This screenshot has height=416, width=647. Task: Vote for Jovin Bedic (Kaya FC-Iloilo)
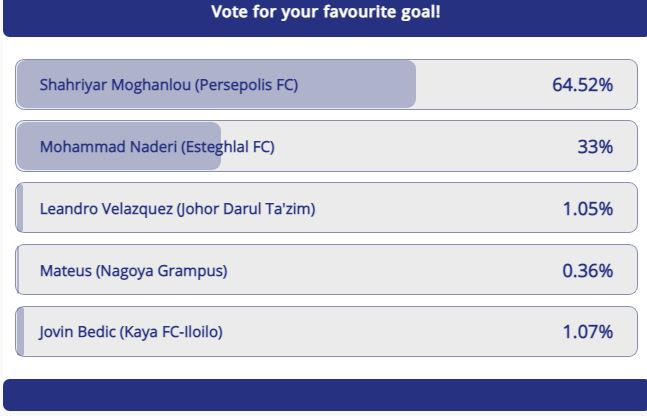click(x=131, y=332)
